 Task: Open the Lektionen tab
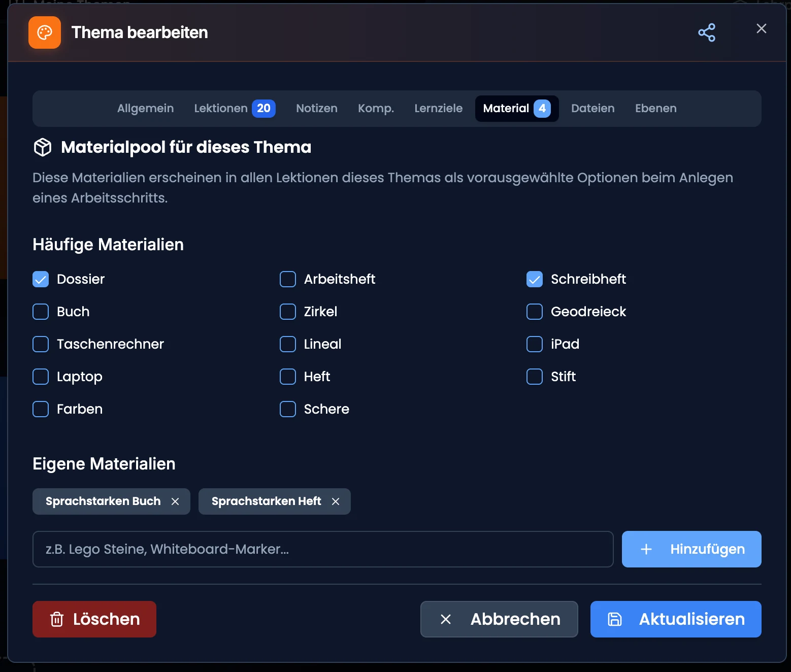pyautogui.click(x=235, y=109)
